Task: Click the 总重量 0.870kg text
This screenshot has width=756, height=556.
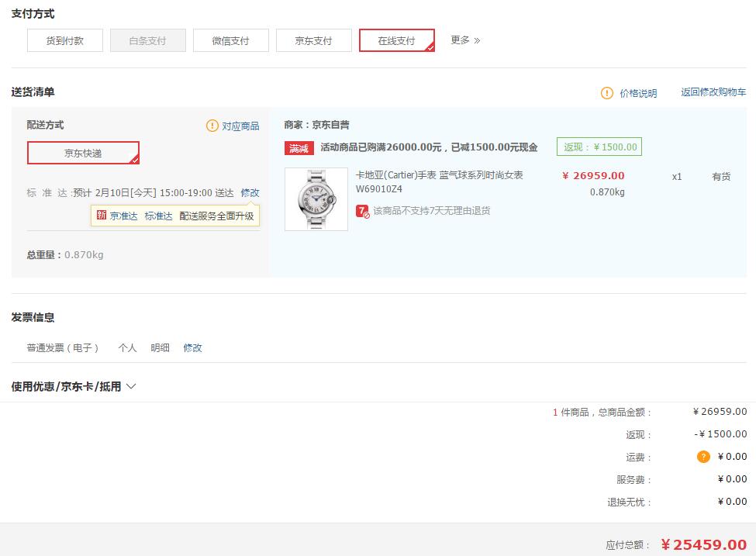Action: pyautogui.click(x=65, y=254)
